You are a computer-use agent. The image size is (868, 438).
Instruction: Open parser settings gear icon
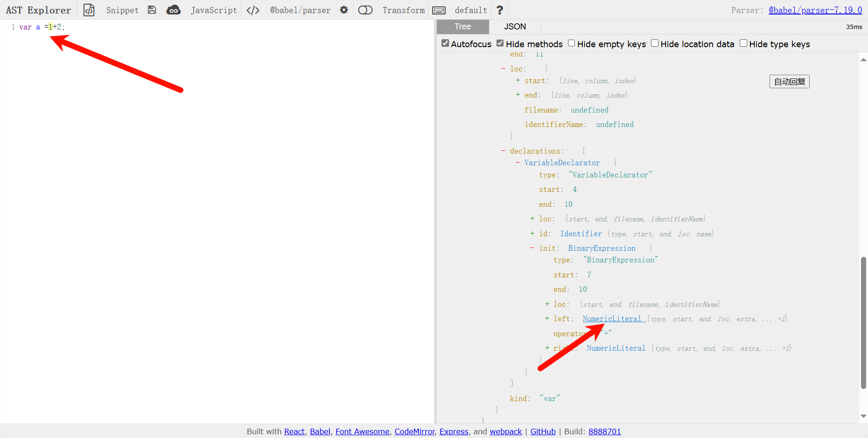[x=344, y=10]
